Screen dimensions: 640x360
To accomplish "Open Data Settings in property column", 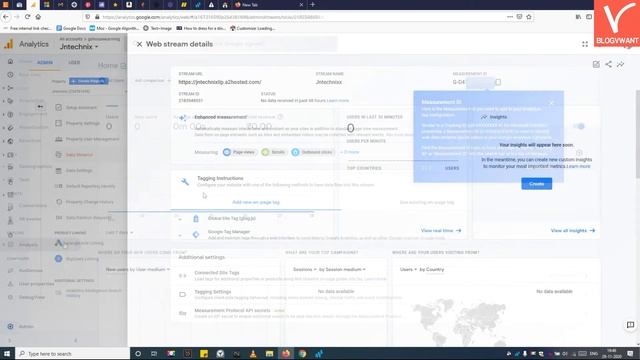I will tap(79, 171).
